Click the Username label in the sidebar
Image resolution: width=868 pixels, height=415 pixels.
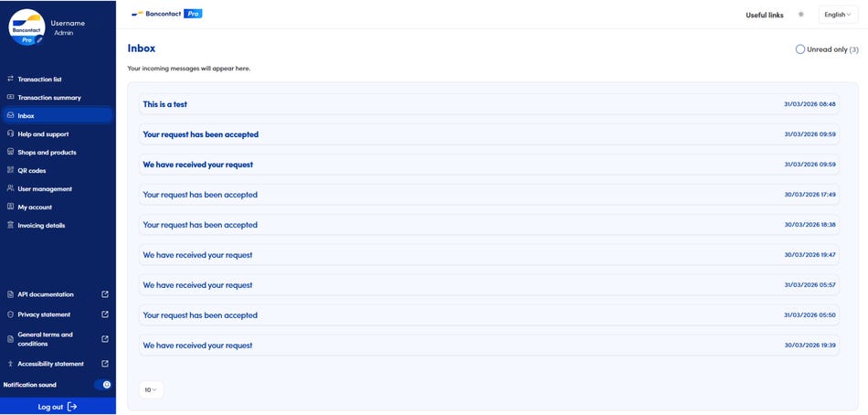[x=68, y=23]
